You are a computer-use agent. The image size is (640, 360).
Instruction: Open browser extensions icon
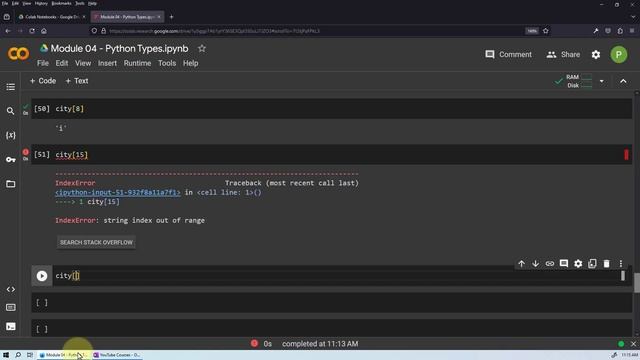point(620,31)
